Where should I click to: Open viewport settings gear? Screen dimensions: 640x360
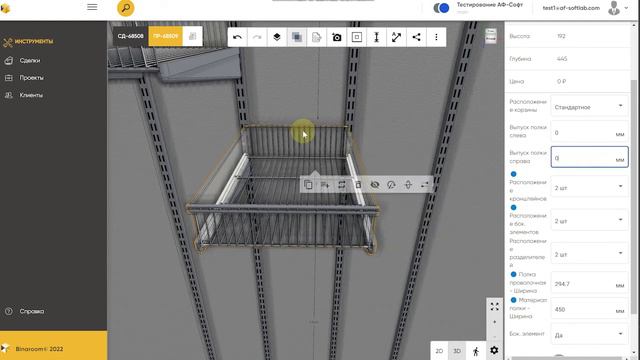click(x=494, y=350)
